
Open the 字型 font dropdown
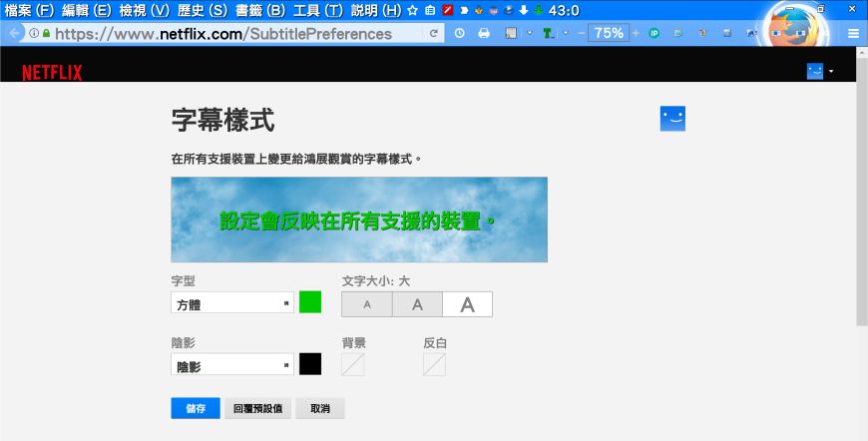232,303
